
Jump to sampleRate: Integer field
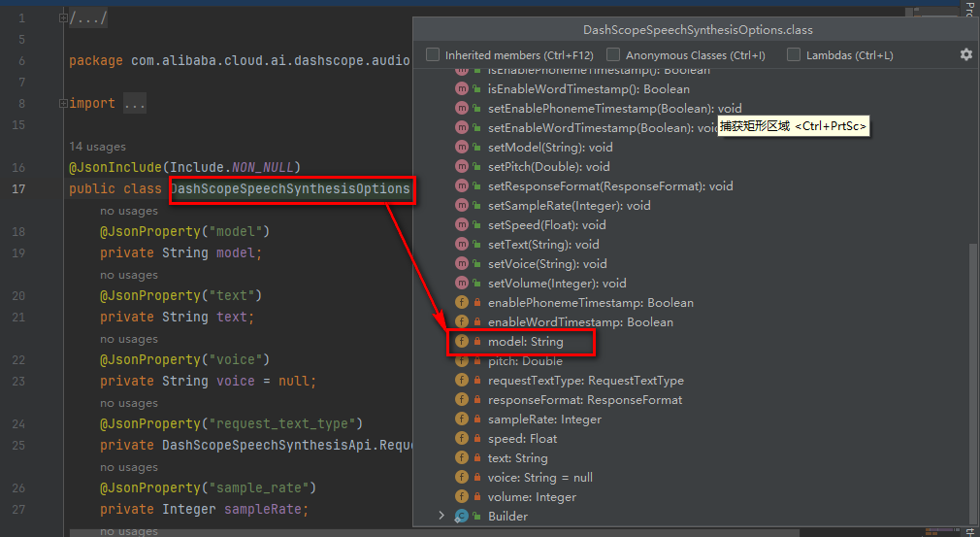544,419
